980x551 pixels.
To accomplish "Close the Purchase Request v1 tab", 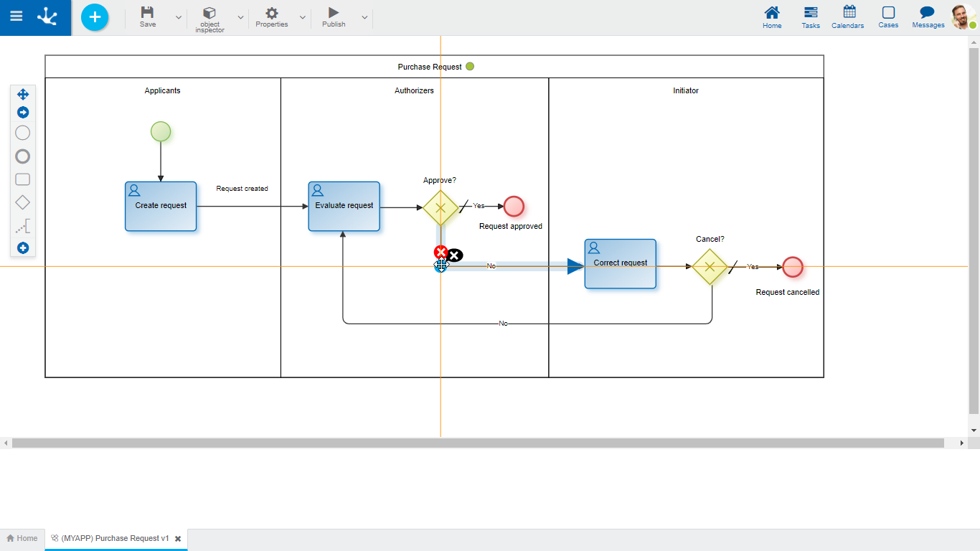I will coord(178,539).
